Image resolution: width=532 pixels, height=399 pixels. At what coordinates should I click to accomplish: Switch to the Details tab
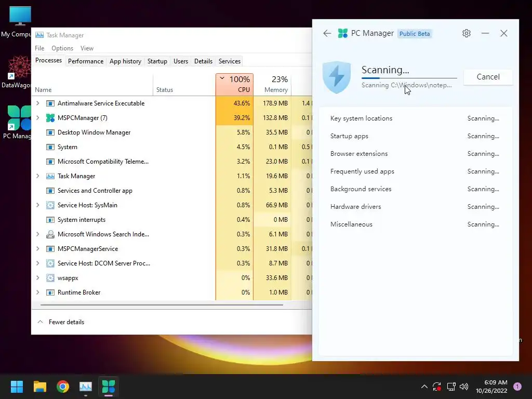point(203,61)
